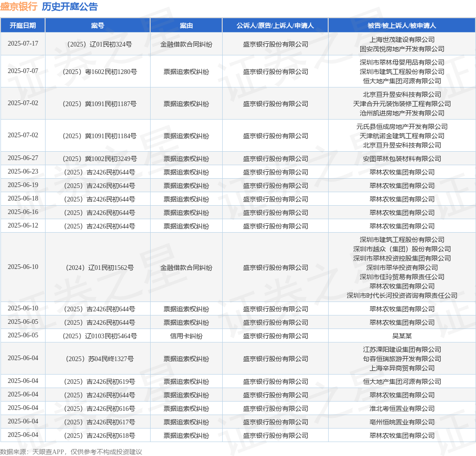Click defendant 江苏溧阳建设集团有限公司
Image resolution: width=476 pixels, height=456 pixels.
coord(402,349)
